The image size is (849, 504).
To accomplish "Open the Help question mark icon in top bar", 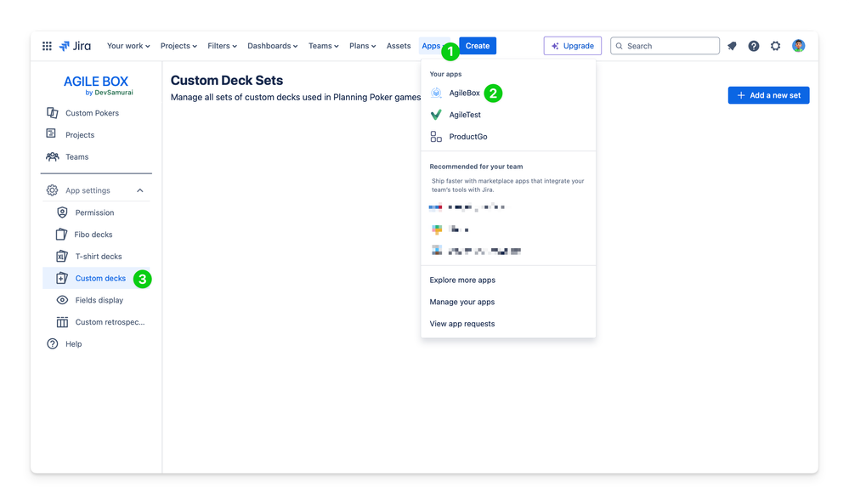I will click(x=754, y=46).
